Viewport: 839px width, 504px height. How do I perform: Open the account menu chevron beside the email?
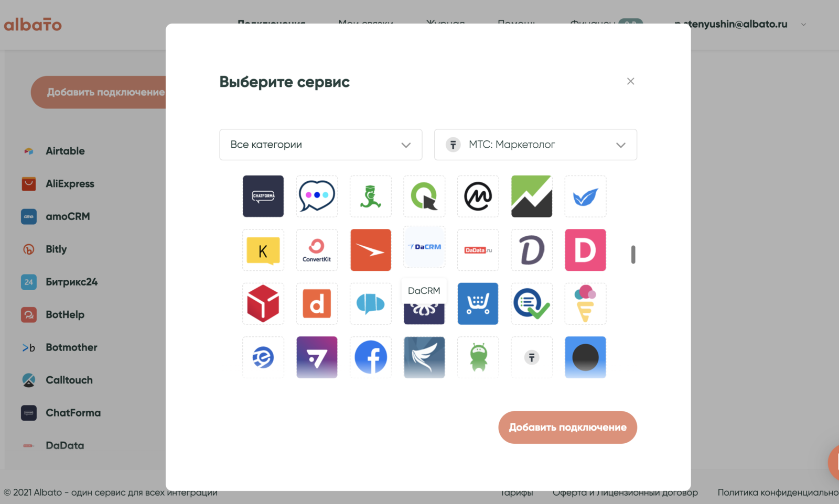click(803, 25)
